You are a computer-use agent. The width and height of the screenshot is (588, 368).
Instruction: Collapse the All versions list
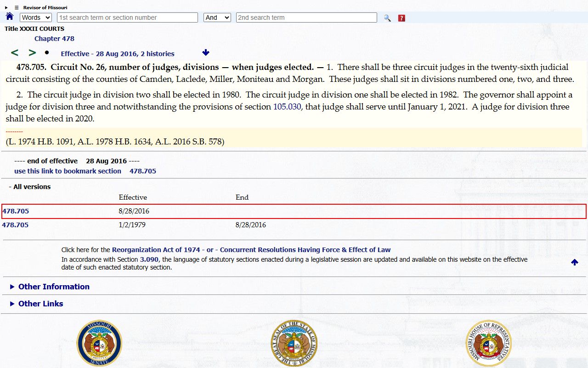(29, 187)
